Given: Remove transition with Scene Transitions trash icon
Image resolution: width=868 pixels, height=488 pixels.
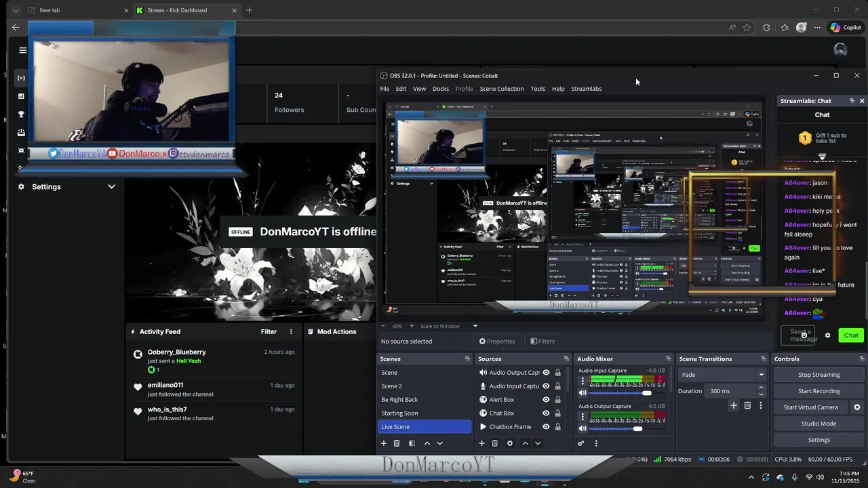Looking at the screenshot, I should pos(747,405).
